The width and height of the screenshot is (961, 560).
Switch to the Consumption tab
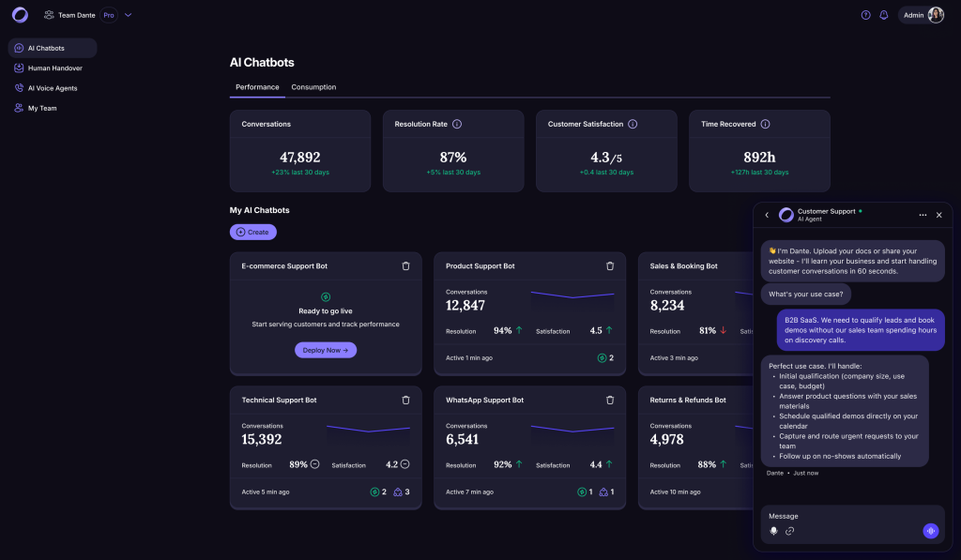(313, 85)
